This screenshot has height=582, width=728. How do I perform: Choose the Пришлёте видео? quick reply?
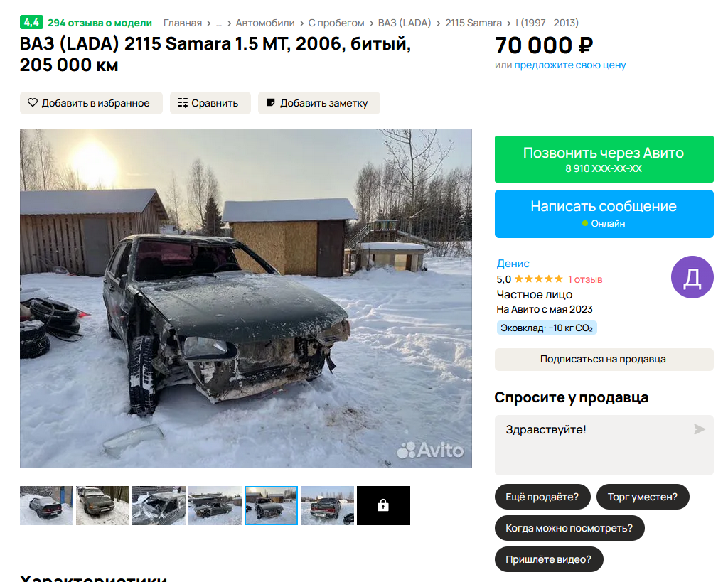point(549,559)
